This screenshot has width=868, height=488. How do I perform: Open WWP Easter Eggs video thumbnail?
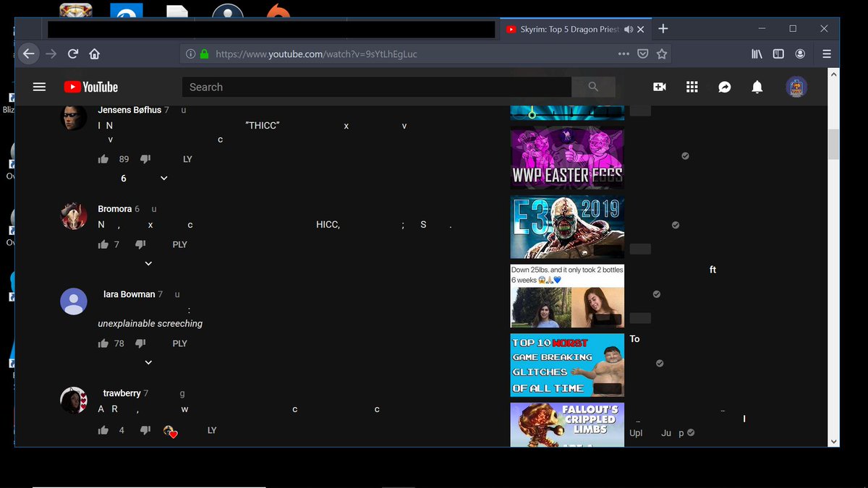tap(567, 158)
